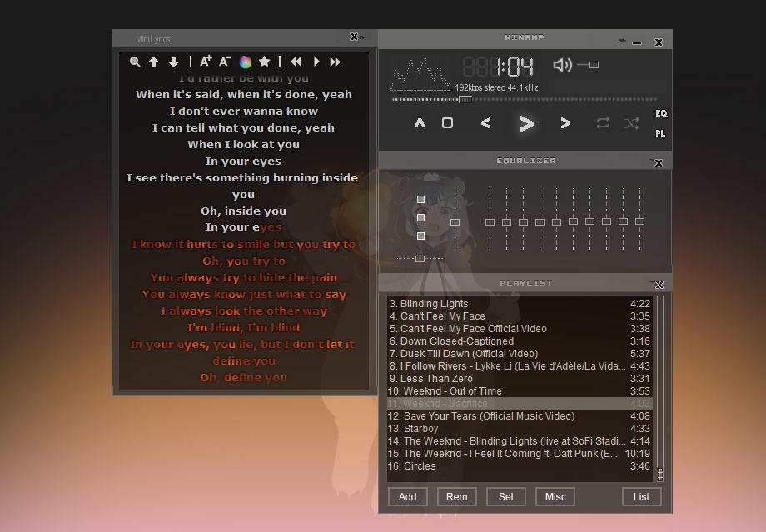Screen dimensions: 766x532
Task: Select track 9. Less Than Zero
Action: pyautogui.click(x=520, y=379)
